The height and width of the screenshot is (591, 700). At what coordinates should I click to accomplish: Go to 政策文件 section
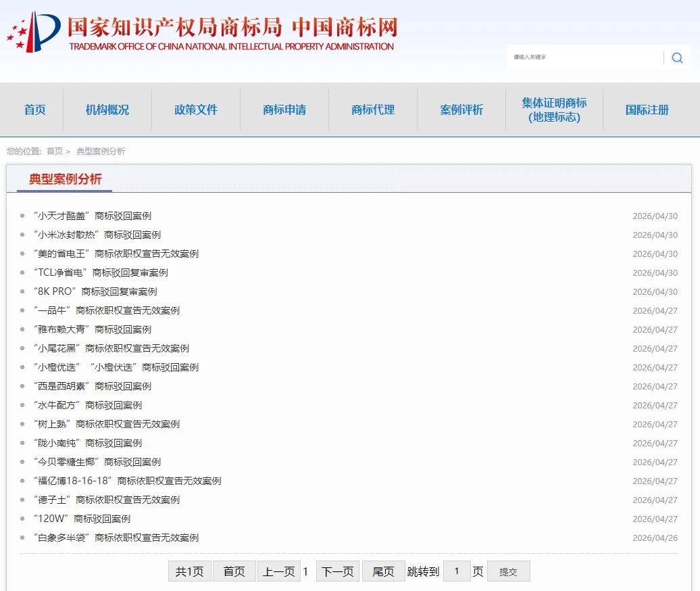point(196,110)
